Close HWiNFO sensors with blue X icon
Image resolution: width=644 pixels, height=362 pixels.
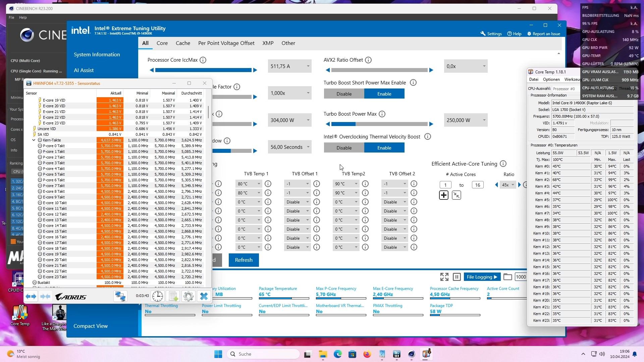point(204,296)
